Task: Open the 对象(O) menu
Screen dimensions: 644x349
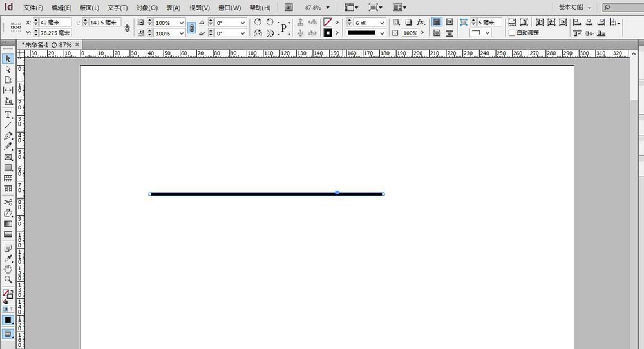Action: pos(147,8)
